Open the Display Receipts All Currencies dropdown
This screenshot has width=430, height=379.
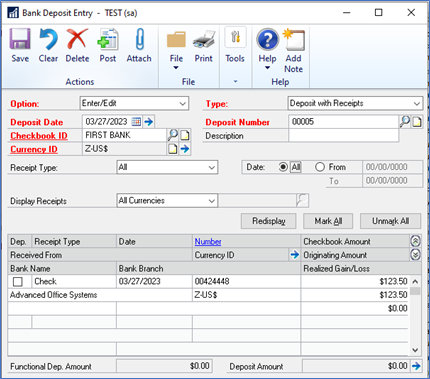coord(167,201)
